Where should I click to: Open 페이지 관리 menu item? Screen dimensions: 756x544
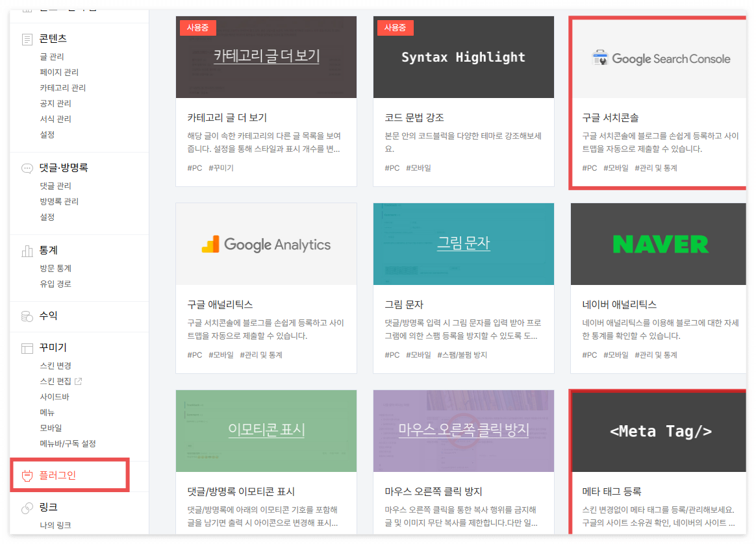[59, 72]
